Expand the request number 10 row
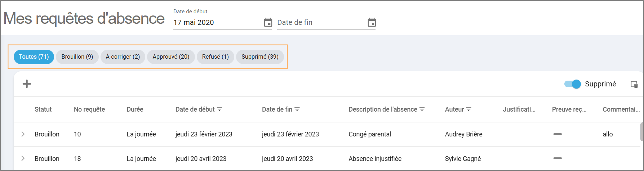644x171 pixels. [23, 134]
